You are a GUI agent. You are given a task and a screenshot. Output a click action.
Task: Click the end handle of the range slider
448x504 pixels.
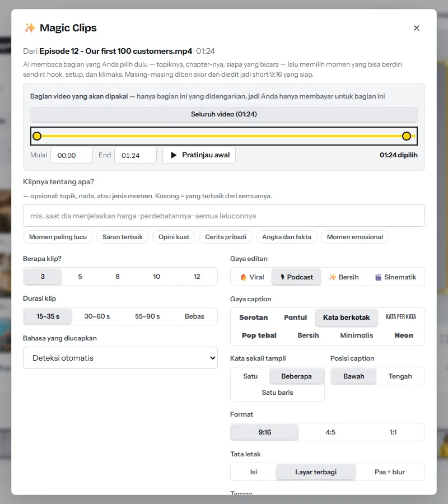coord(407,136)
